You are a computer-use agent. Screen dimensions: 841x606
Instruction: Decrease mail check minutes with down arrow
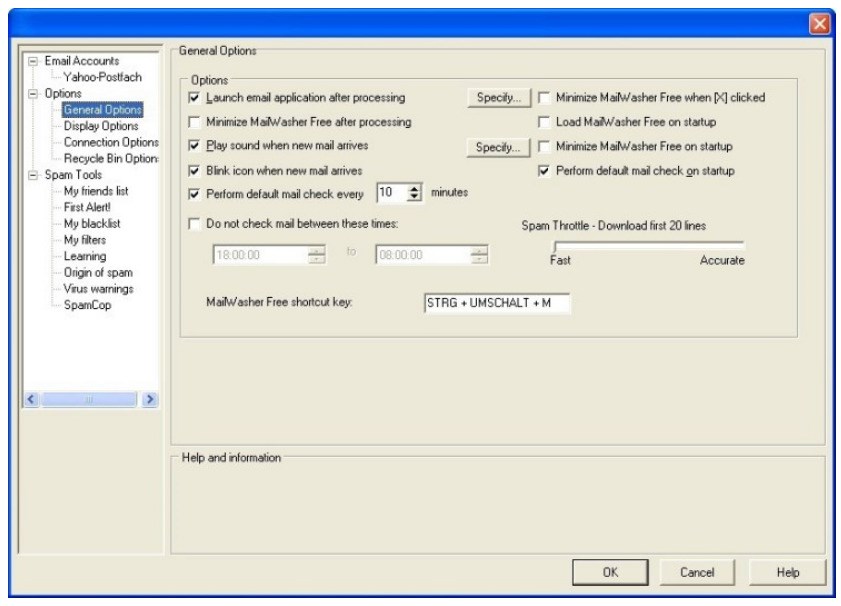coord(414,197)
